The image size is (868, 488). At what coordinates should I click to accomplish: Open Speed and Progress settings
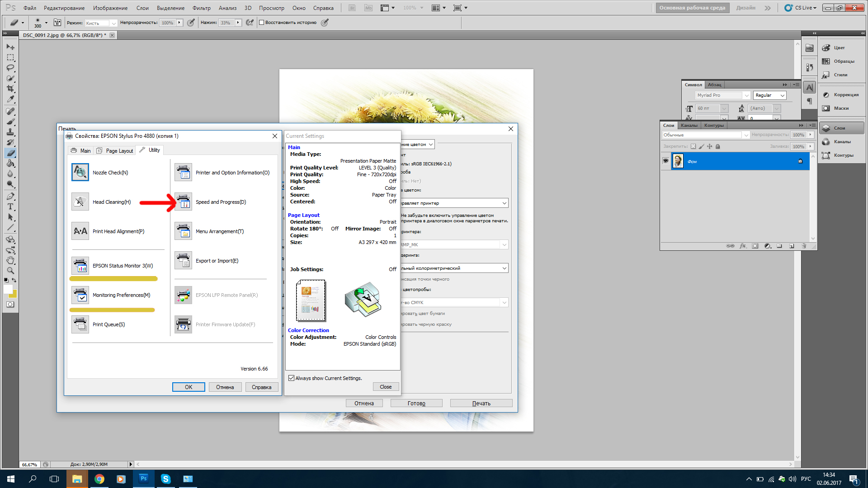183,202
